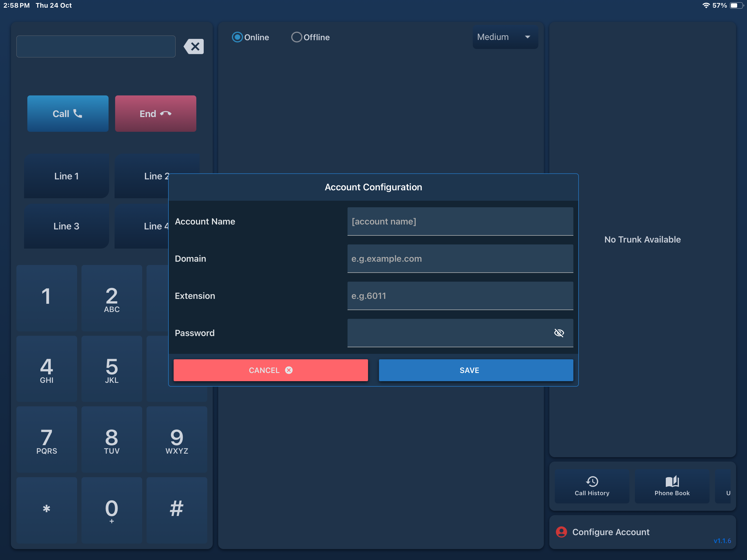Click the Configure Account user icon

561,532
